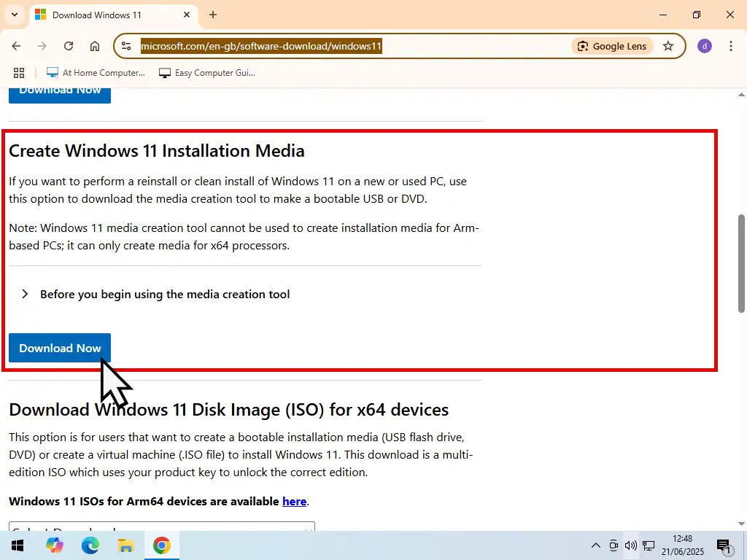Click Download Now for installation media
This screenshot has width=747, height=560.
tap(60, 349)
